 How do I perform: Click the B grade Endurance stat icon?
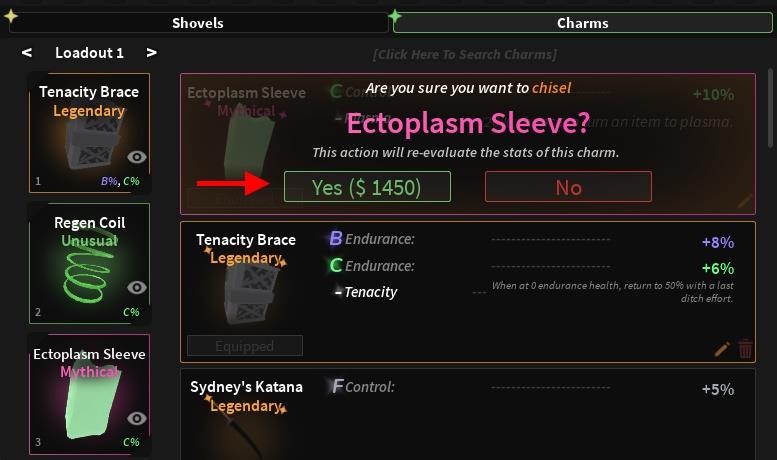pyautogui.click(x=336, y=239)
